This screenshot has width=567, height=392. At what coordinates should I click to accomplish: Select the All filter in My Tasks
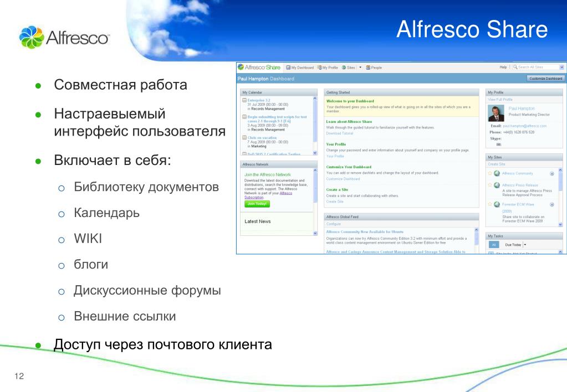[494, 245]
